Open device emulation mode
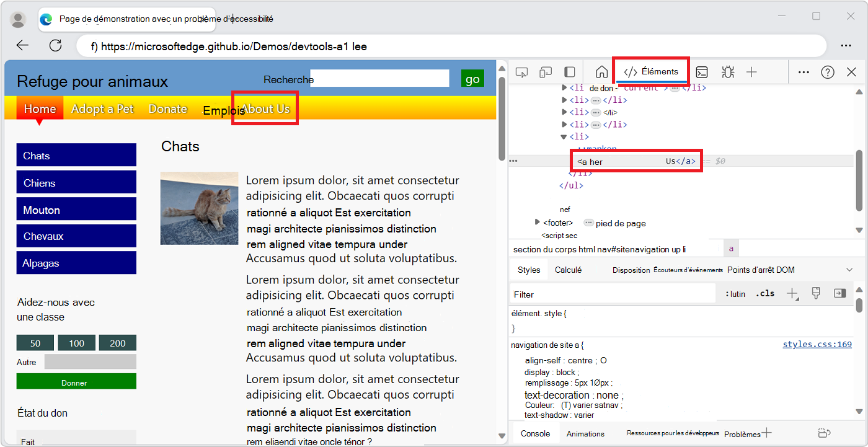This screenshot has height=447, width=868. [x=546, y=73]
